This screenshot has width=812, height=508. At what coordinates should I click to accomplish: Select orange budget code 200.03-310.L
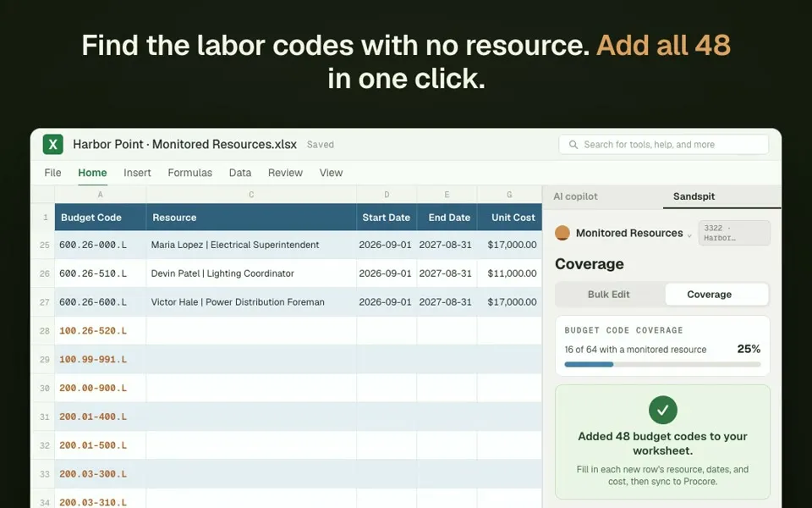[x=101, y=499]
